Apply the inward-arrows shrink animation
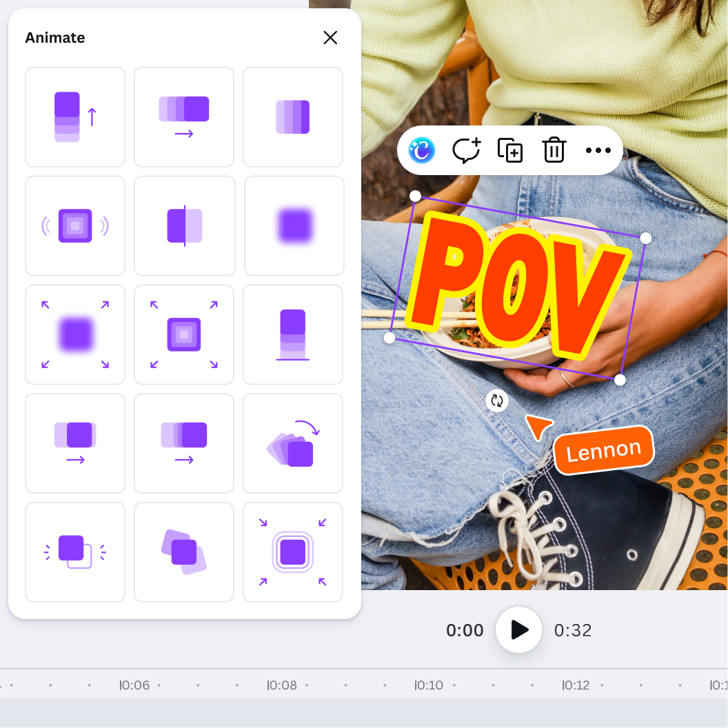 pos(292,552)
